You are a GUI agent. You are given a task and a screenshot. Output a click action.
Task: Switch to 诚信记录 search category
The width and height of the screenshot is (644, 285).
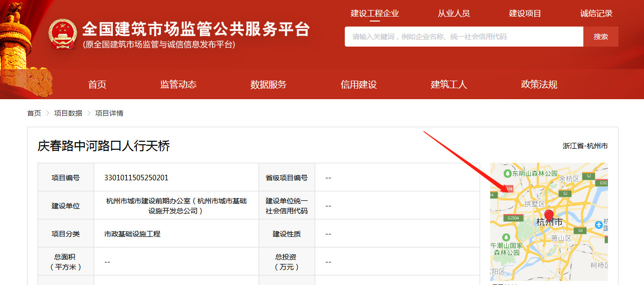point(596,14)
